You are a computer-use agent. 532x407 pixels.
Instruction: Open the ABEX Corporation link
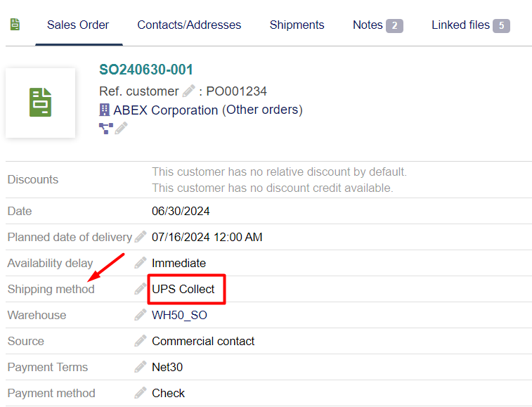(166, 110)
